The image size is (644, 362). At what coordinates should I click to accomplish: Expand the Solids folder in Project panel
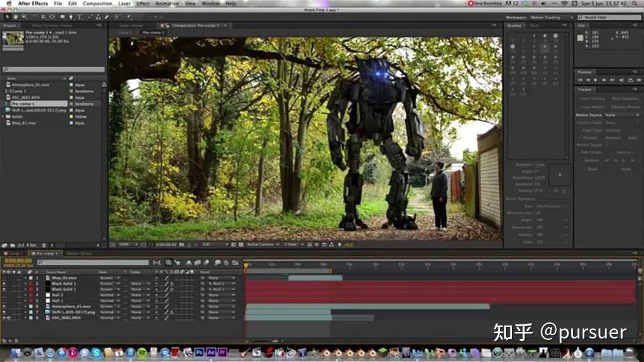3,117
